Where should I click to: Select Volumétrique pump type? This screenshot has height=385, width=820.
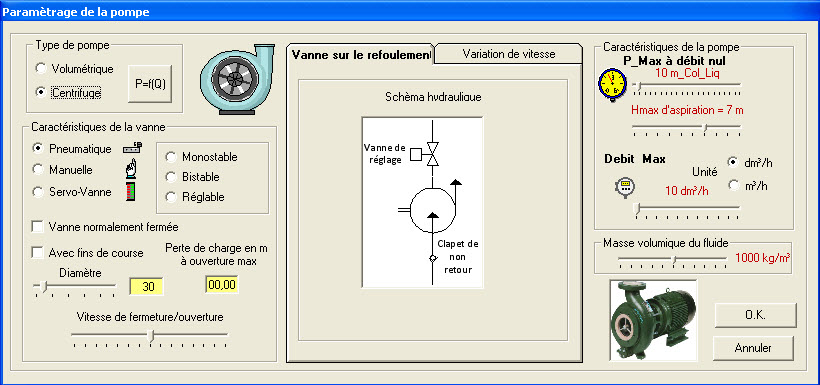(74, 69)
